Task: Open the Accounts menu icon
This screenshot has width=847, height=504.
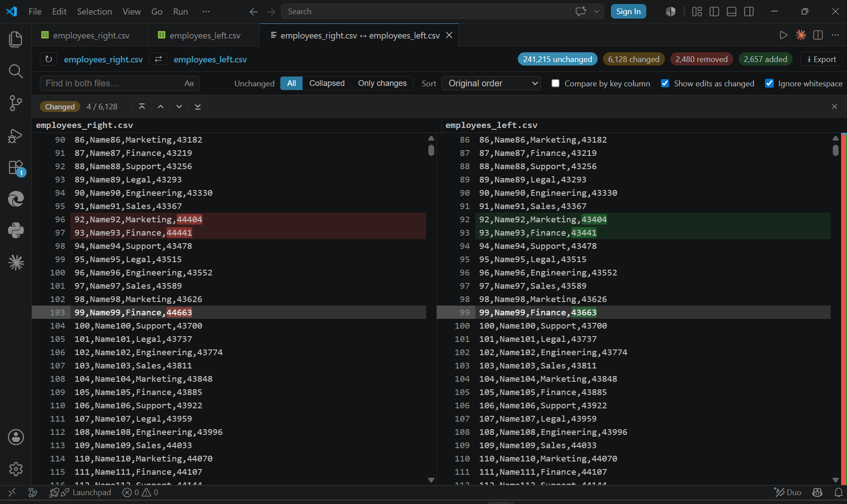Action: click(16, 437)
